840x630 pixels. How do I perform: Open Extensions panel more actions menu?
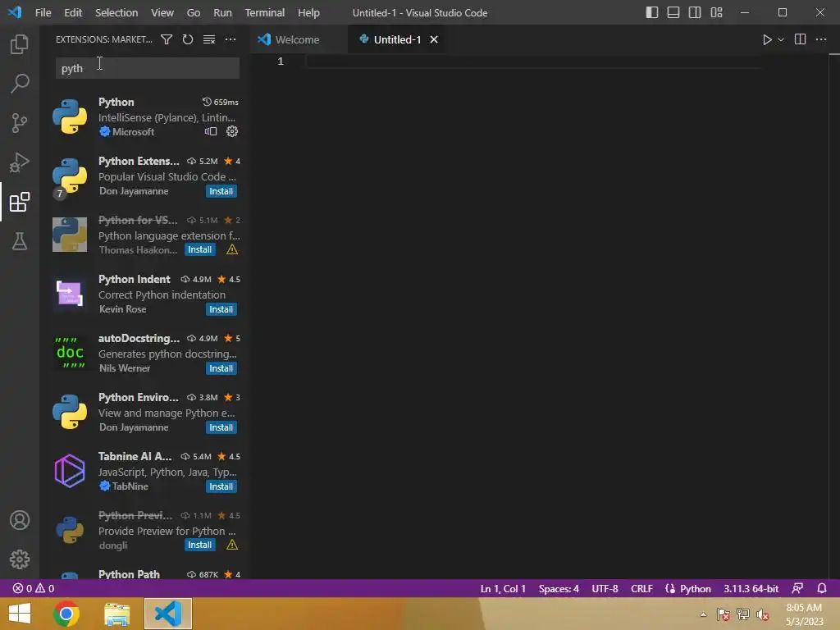point(231,39)
